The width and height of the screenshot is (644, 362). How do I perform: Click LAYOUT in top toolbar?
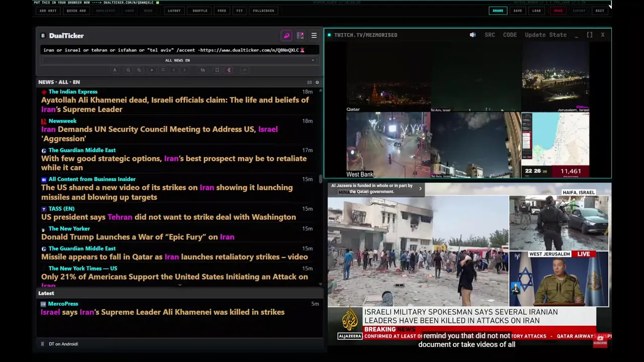(174, 11)
